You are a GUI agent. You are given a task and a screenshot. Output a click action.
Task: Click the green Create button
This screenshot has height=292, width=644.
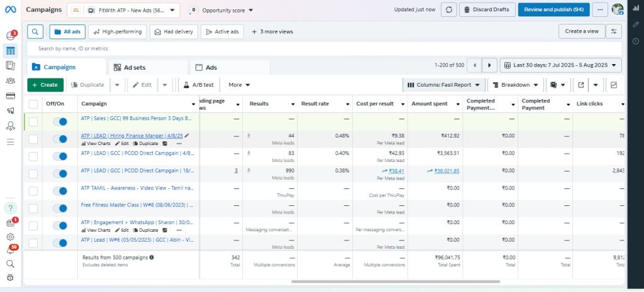[x=45, y=85]
